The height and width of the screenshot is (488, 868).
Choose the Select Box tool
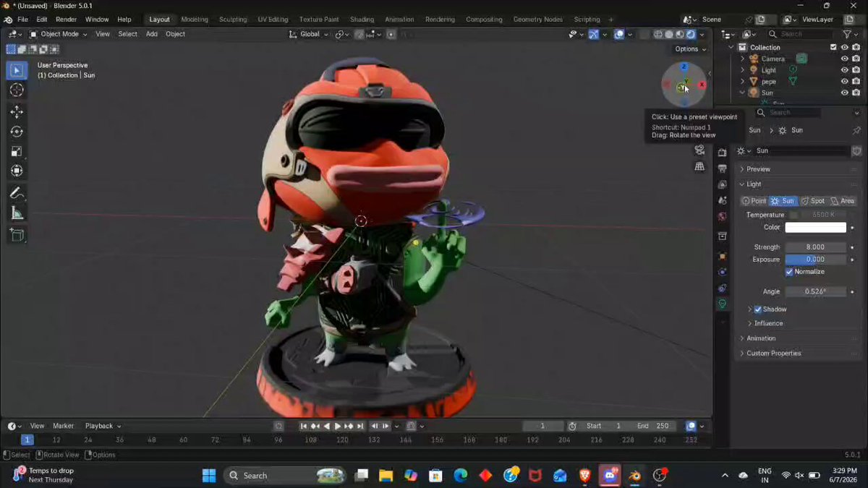click(x=17, y=70)
